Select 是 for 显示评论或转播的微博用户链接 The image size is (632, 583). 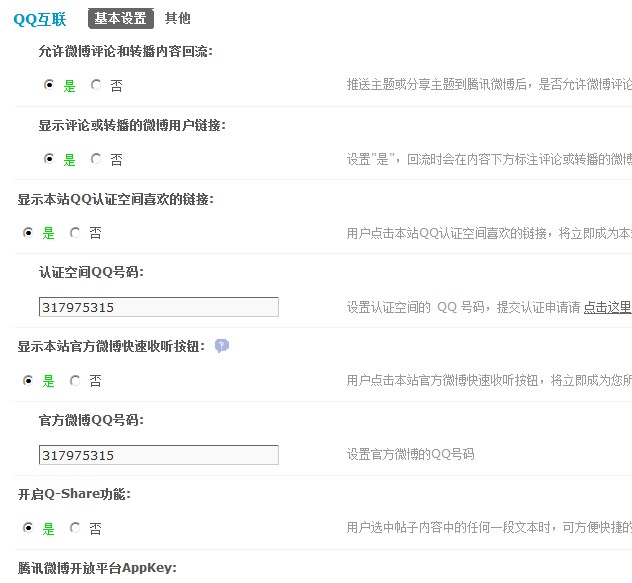tap(49, 159)
